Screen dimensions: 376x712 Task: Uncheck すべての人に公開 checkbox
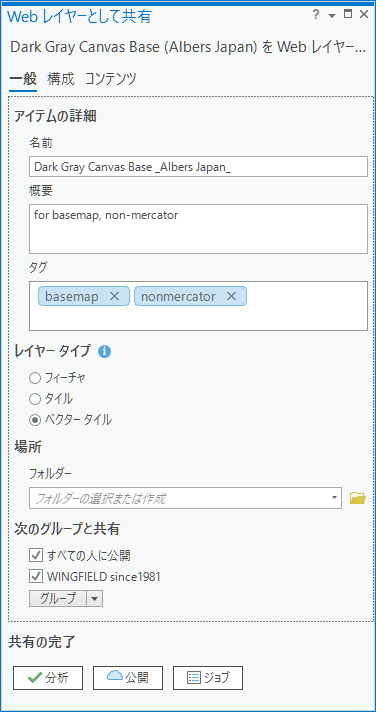pos(35,554)
